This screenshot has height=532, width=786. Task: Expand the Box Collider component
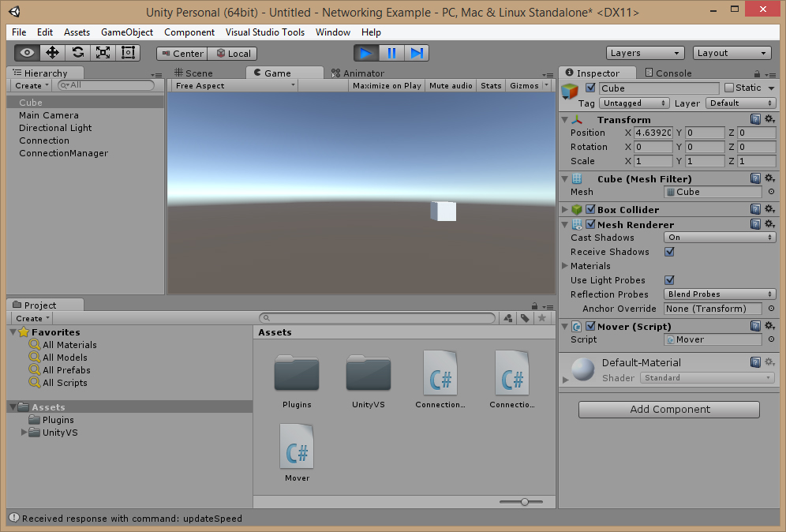coord(565,209)
